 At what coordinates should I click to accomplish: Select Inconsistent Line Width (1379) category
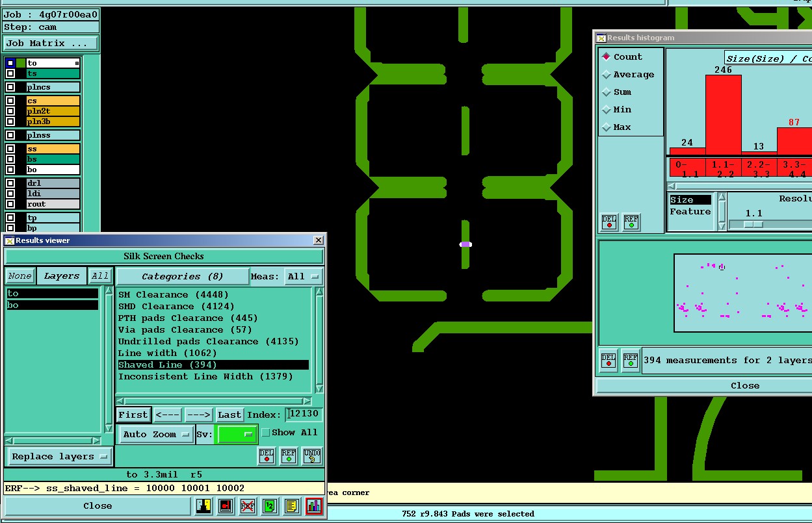pyautogui.click(x=205, y=376)
